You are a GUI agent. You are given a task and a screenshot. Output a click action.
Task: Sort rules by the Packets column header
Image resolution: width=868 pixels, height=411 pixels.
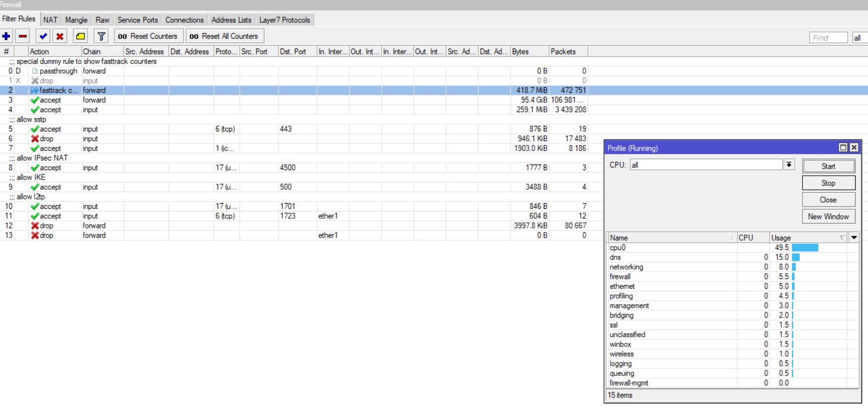pos(568,52)
